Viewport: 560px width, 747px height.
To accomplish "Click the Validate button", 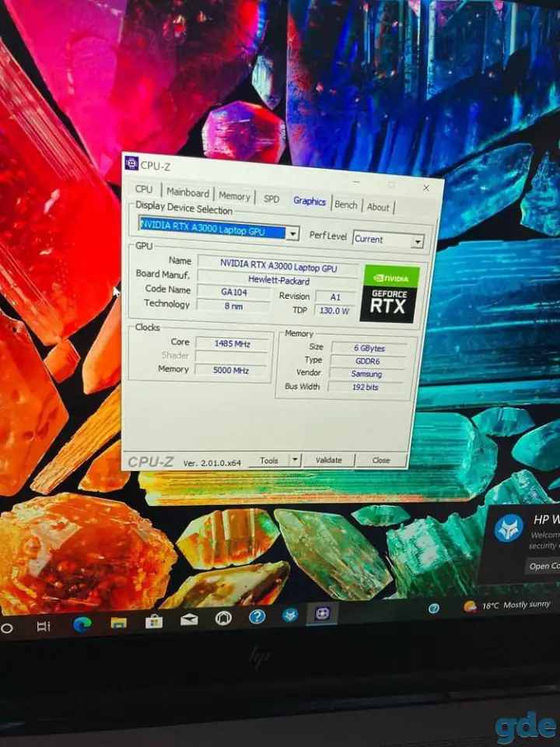I will tap(328, 460).
